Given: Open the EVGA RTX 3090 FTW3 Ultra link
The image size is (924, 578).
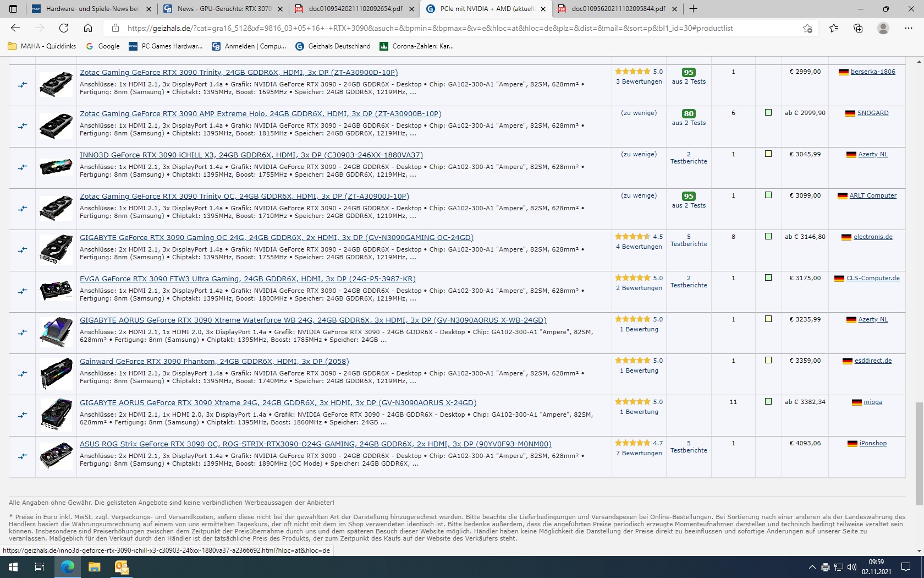Looking at the screenshot, I should click(248, 279).
